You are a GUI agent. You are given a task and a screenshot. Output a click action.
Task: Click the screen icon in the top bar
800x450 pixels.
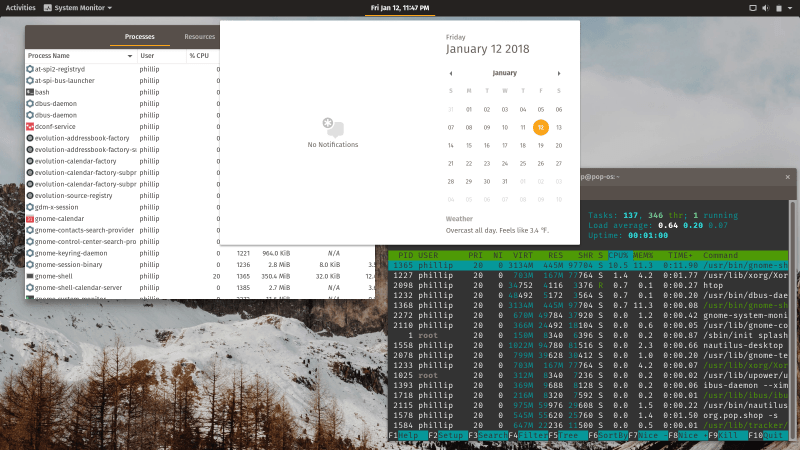pyautogui.click(x=753, y=8)
